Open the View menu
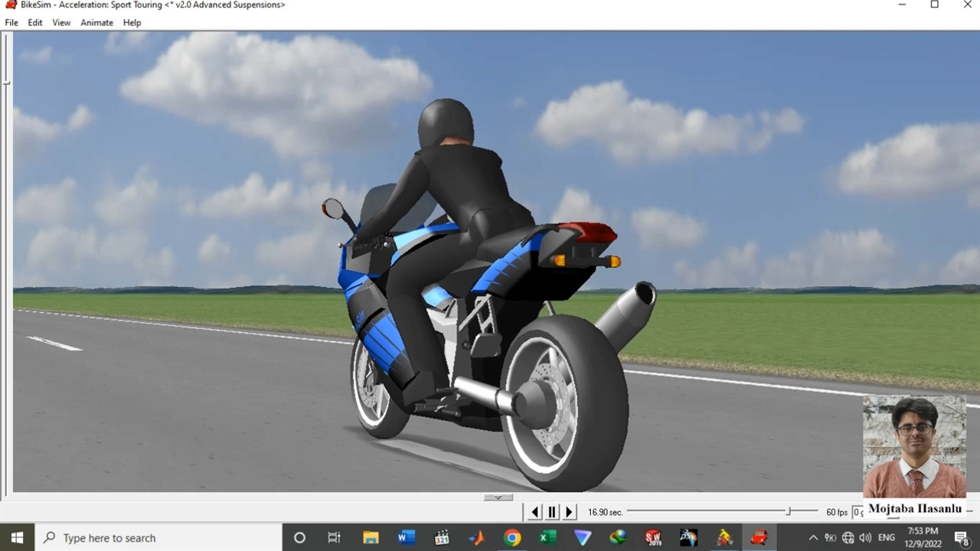 61,23
